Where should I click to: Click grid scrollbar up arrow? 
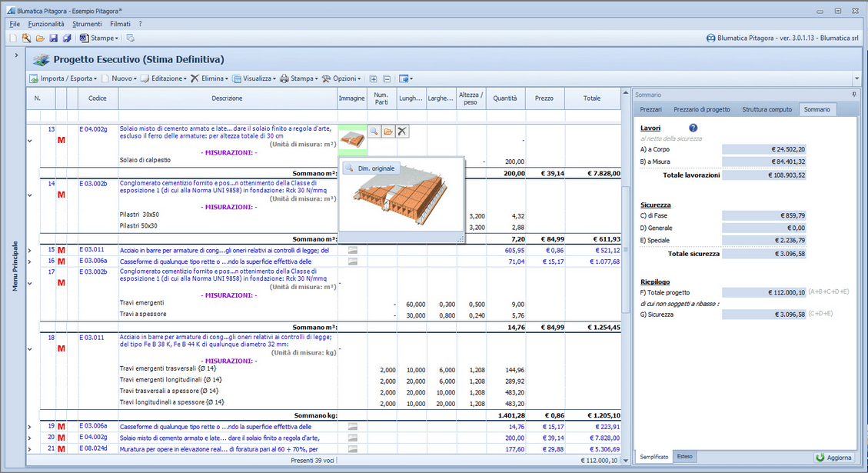click(x=626, y=92)
